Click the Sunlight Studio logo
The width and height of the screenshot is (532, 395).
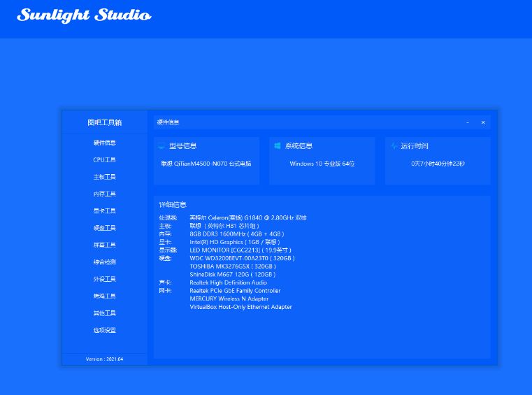pos(84,15)
